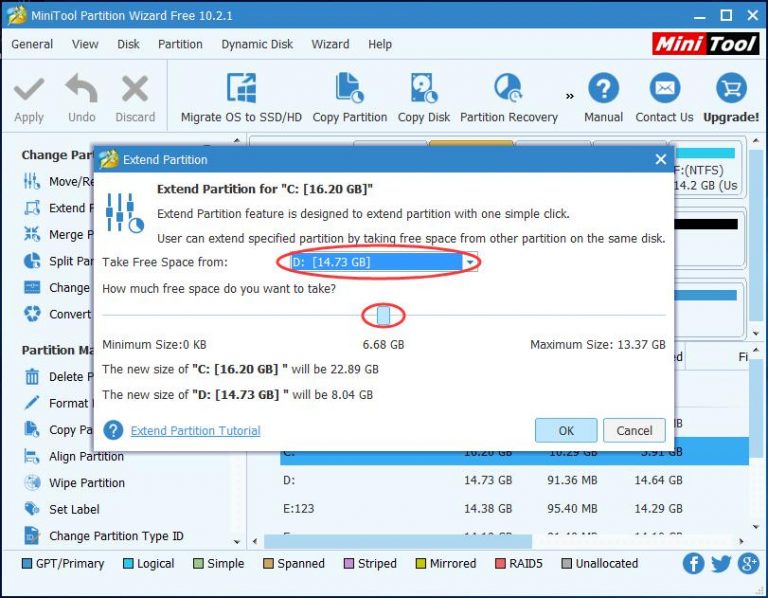Click the 14.64 GB unused cell

(658, 480)
